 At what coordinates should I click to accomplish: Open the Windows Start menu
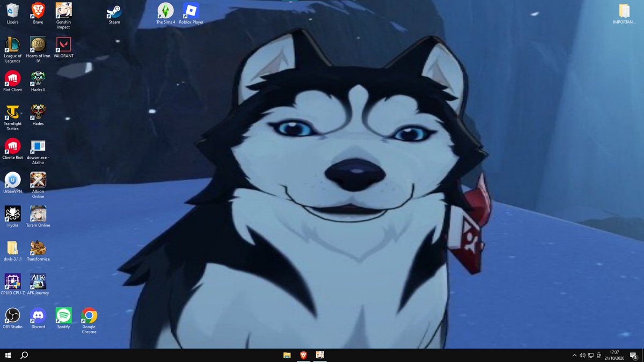pos(8,355)
